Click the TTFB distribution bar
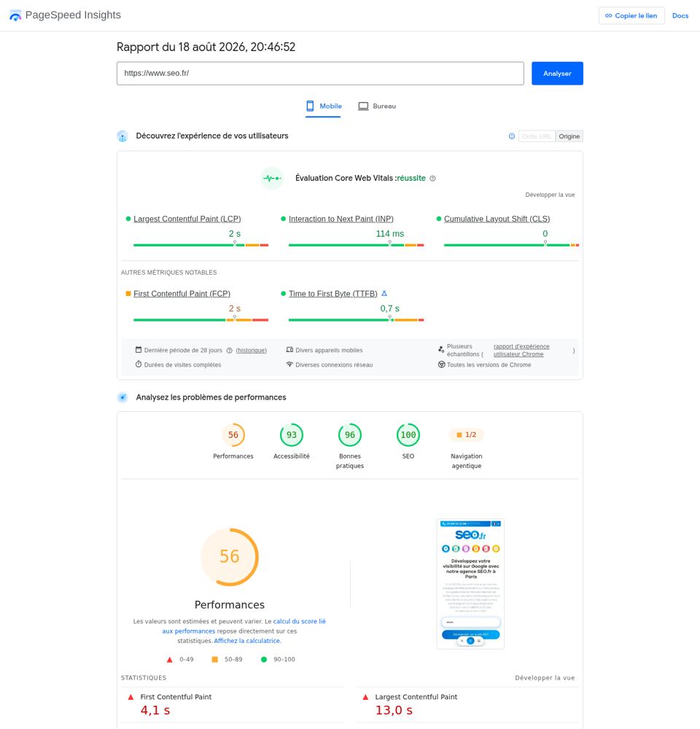700x729 pixels. click(357, 320)
